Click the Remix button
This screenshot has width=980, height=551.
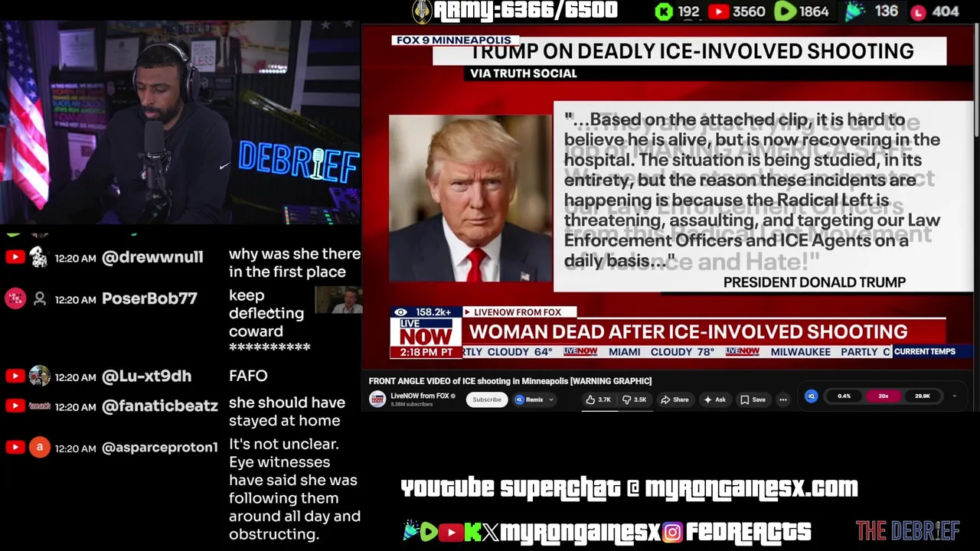(530, 399)
